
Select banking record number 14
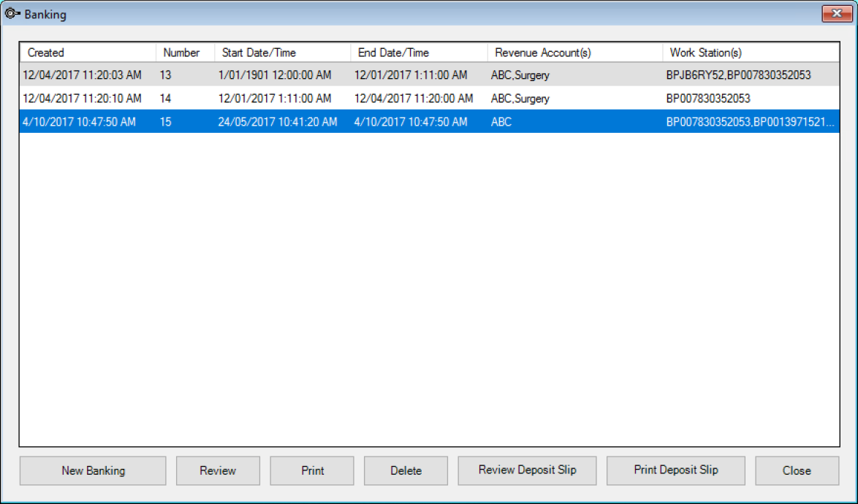(x=165, y=99)
